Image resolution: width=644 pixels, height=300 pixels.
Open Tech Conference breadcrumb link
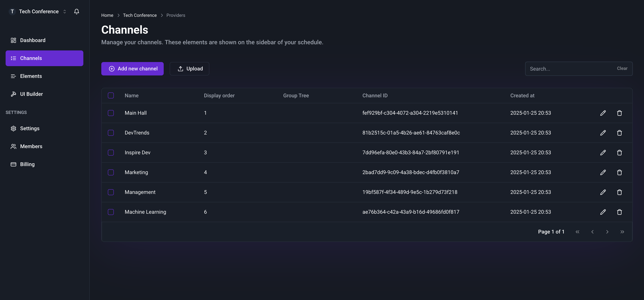140,15
